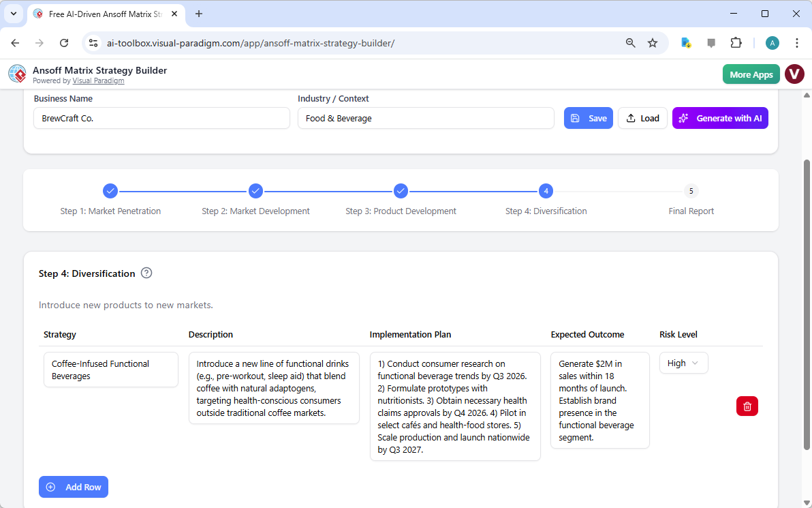The height and width of the screenshot is (508, 812).
Task: Click the AI sparkles Generate icon
Action: 683,117
